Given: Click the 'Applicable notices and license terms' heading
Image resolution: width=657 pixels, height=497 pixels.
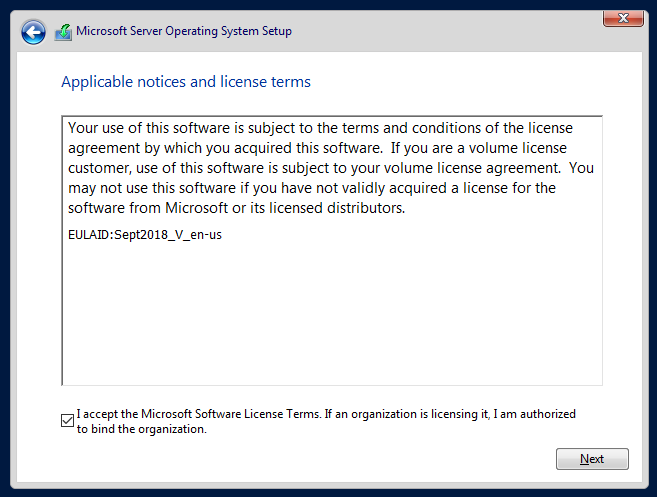Looking at the screenshot, I should [186, 81].
